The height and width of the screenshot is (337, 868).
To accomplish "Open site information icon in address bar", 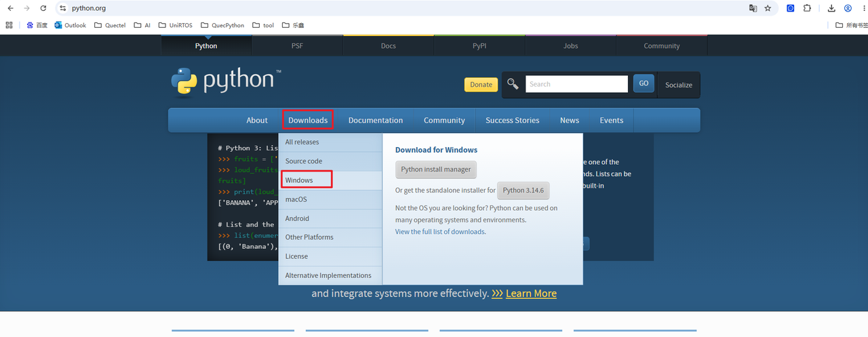I will tap(62, 8).
